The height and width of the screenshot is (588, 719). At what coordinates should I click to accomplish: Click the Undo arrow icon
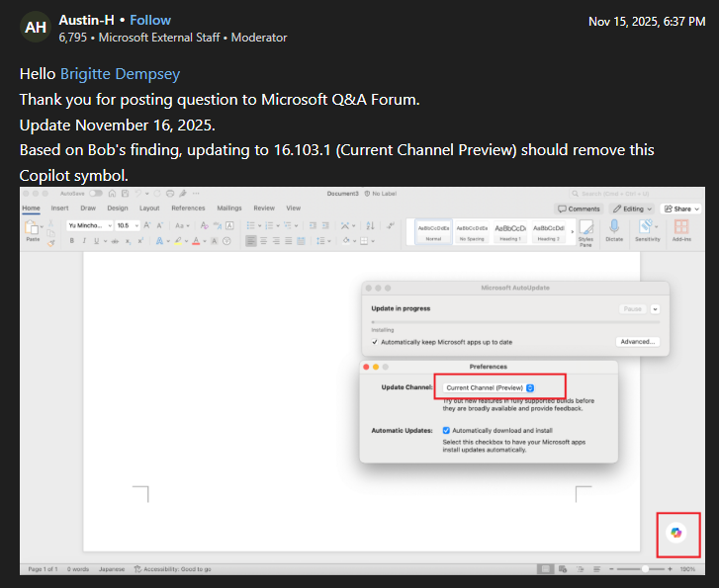click(138, 194)
